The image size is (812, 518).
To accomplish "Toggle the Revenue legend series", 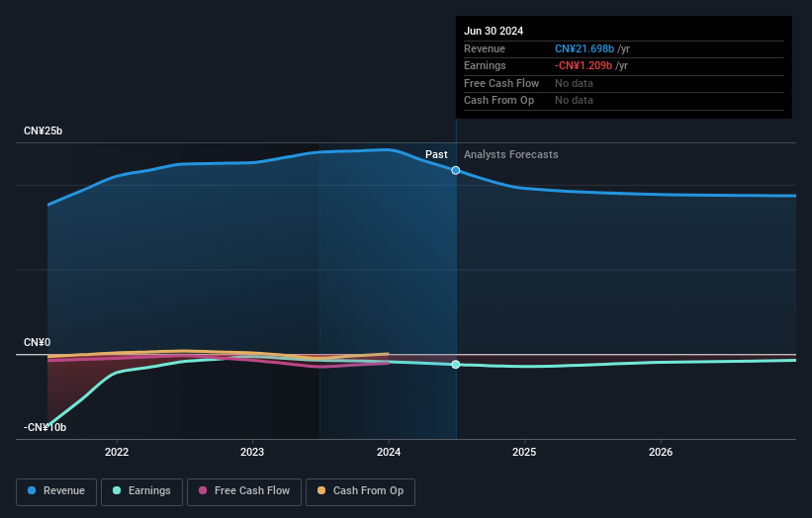I will [x=56, y=491].
